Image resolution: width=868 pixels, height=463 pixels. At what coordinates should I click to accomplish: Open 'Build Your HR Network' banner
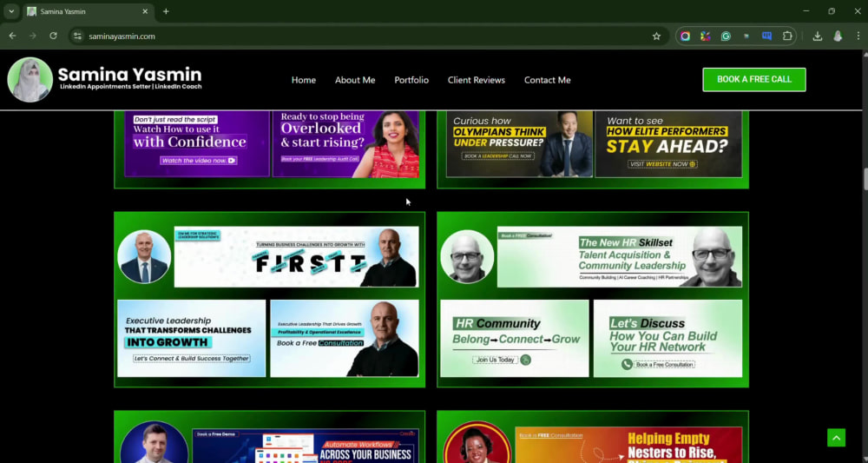pos(667,339)
